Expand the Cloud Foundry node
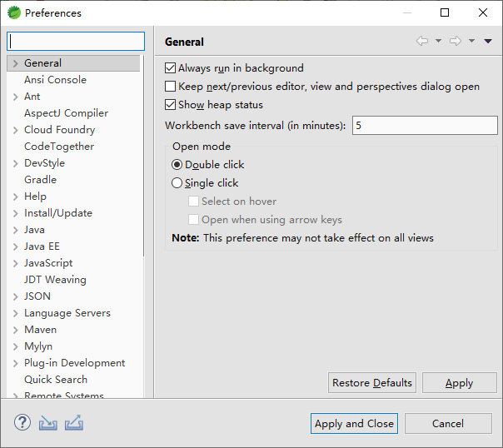 pos(15,130)
